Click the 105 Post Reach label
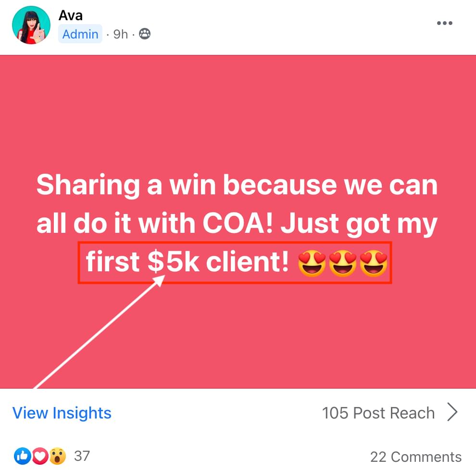This screenshot has width=476, height=470. pyautogui.click(x=378, y=413)
